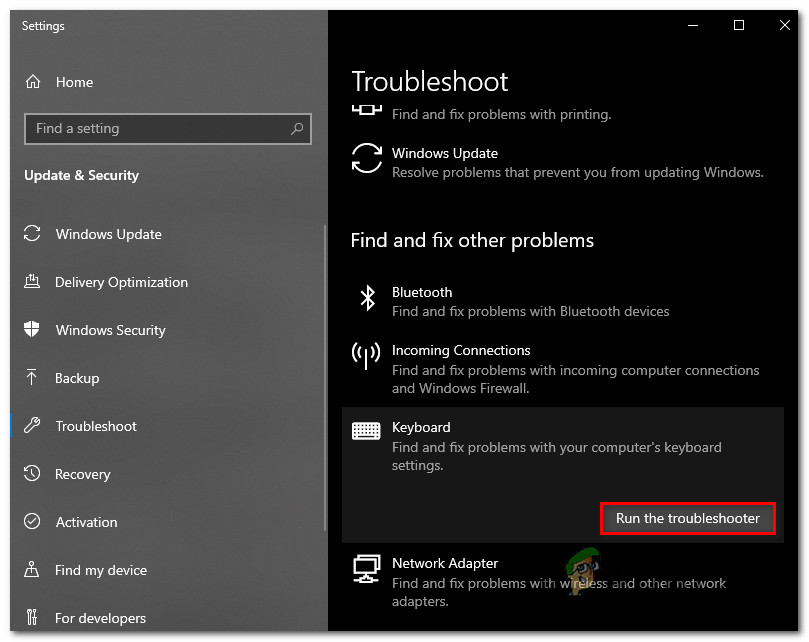Click the Find my device icon
The height and width of the screenshot is (642, 809).
point(31,569)
